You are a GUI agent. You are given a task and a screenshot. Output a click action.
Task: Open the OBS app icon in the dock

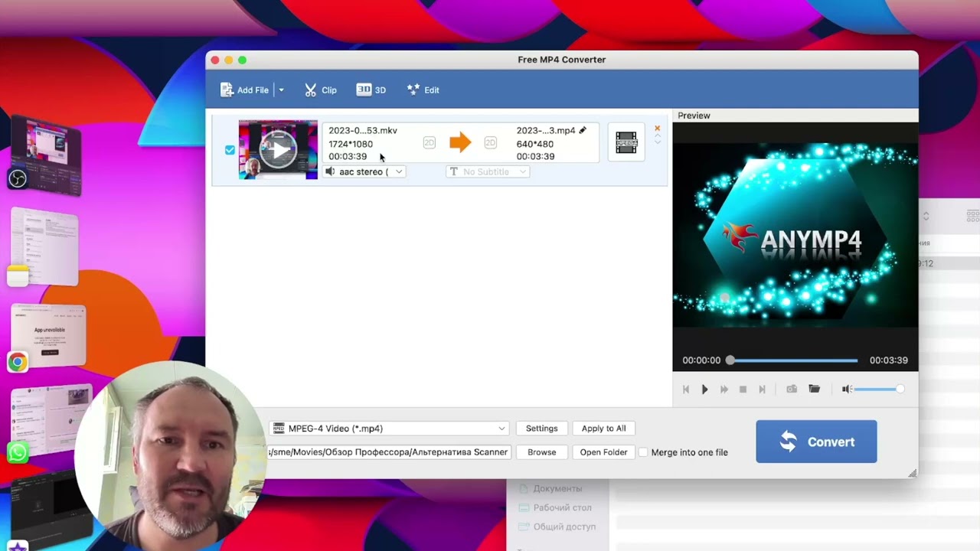click(18, 178)
